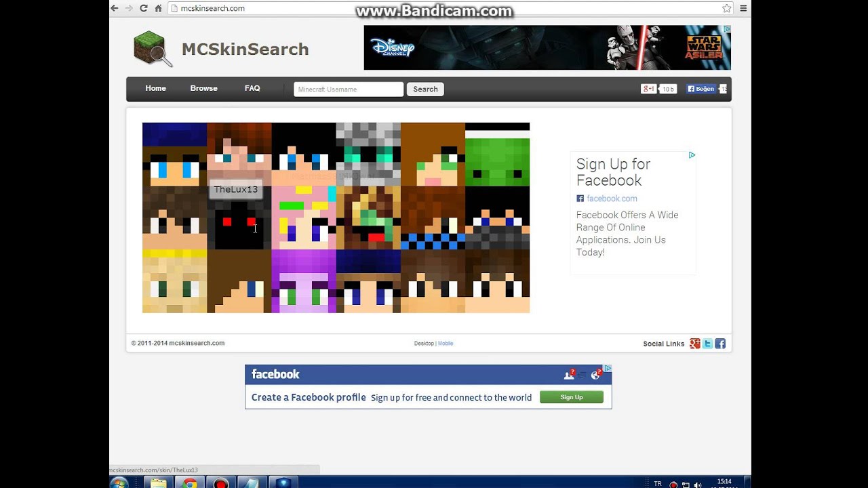Click the Google +1 button
Screen dimensions: 868x488
(649, 89)
